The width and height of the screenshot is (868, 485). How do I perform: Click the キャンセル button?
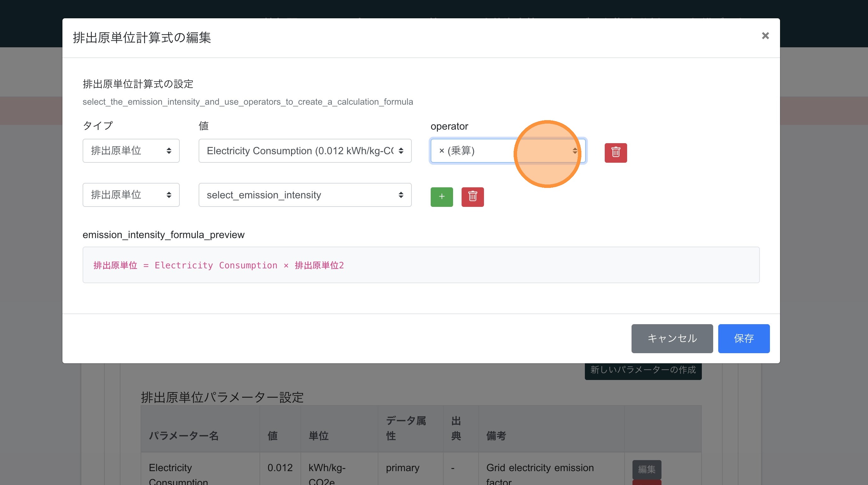pyautogui.click(x=672, y=338)
